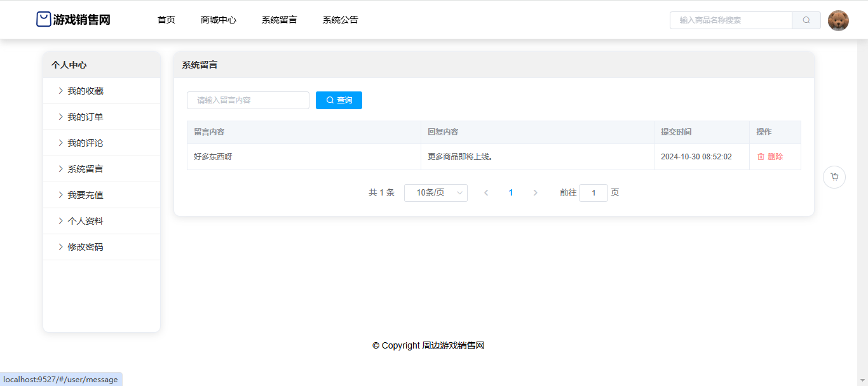This screenshot has height=386, width=868.
Task: Expand 我的收藏 in sidebar
Action: pyautogui.click(x=85, y=91)
